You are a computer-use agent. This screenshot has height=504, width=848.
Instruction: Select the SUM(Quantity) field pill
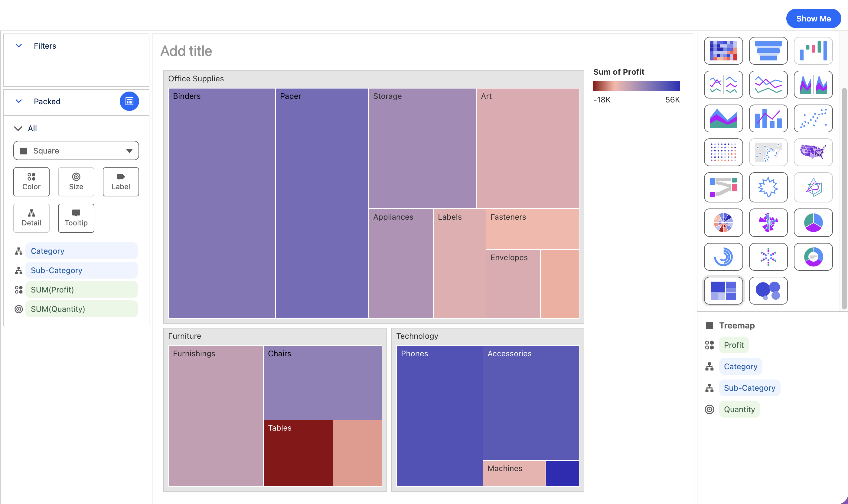pos(82,309)
